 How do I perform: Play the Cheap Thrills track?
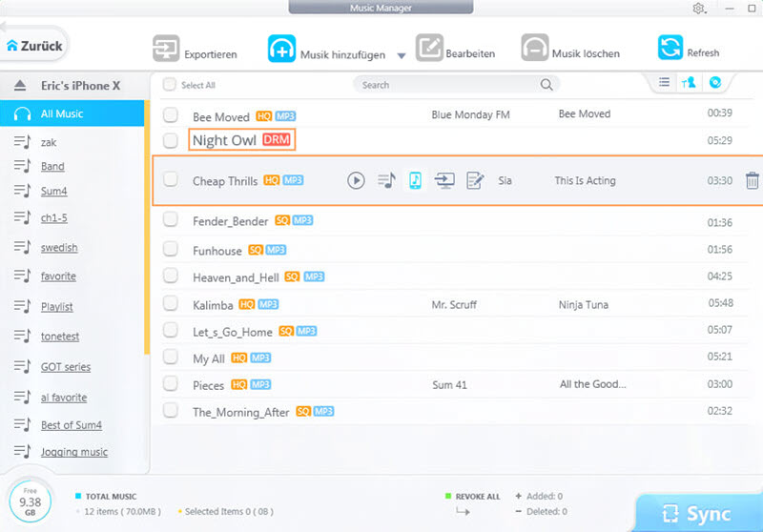coord(356,180)
